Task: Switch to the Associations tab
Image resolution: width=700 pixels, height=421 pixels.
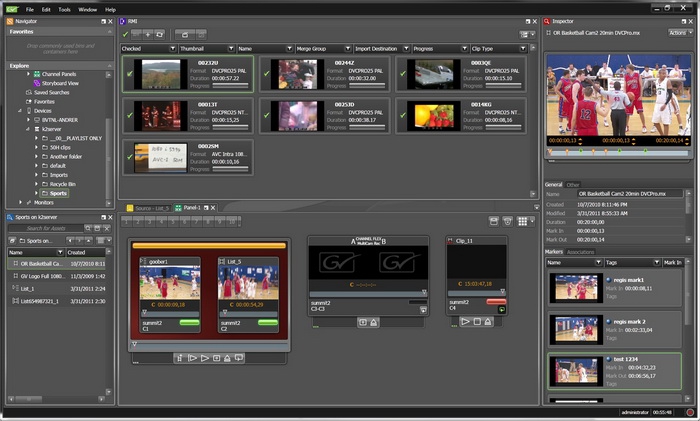Action: tap(582, 252)
